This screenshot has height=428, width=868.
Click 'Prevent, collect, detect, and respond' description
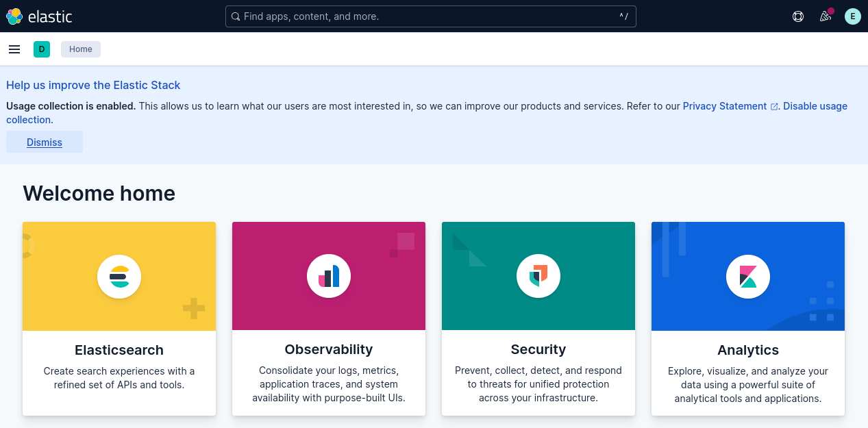click(x=538, y=385)
